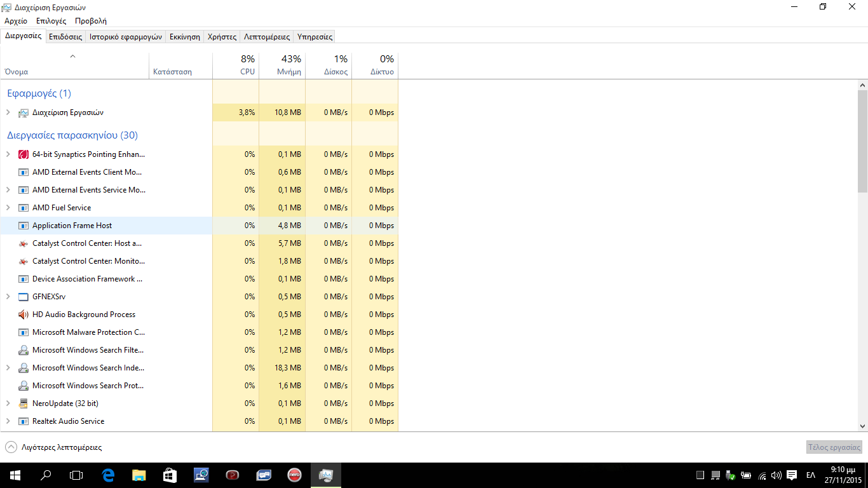Open Task View from the taskbar
868x488 pixels.
(x=76, y=475)
